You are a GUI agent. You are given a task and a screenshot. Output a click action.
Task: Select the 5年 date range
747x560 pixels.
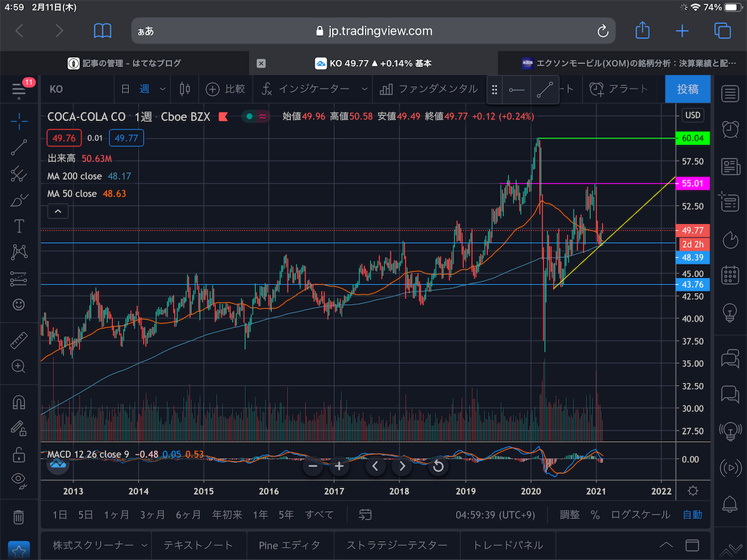click(286, 515)
